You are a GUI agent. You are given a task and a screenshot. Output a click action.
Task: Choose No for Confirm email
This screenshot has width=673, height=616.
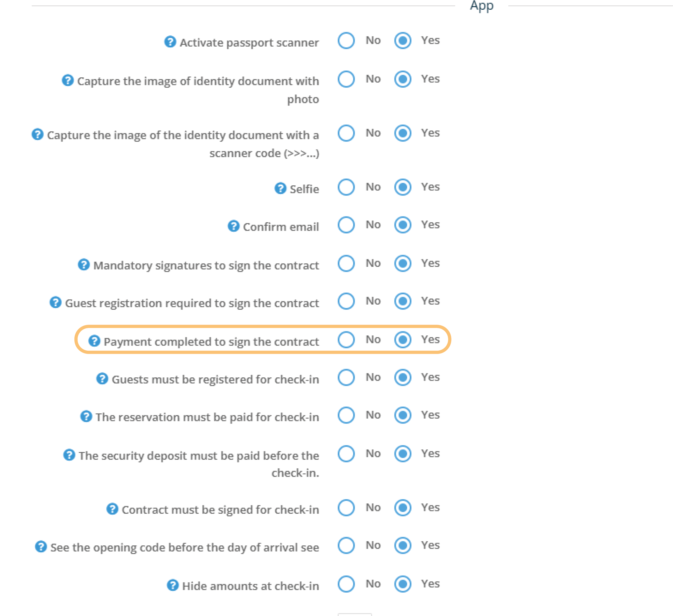pos(346,225)
